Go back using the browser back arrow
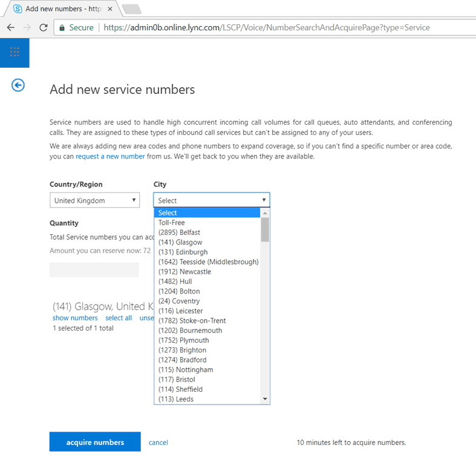The height and width of the screenshot is (465, 476). tap(10, 27)
